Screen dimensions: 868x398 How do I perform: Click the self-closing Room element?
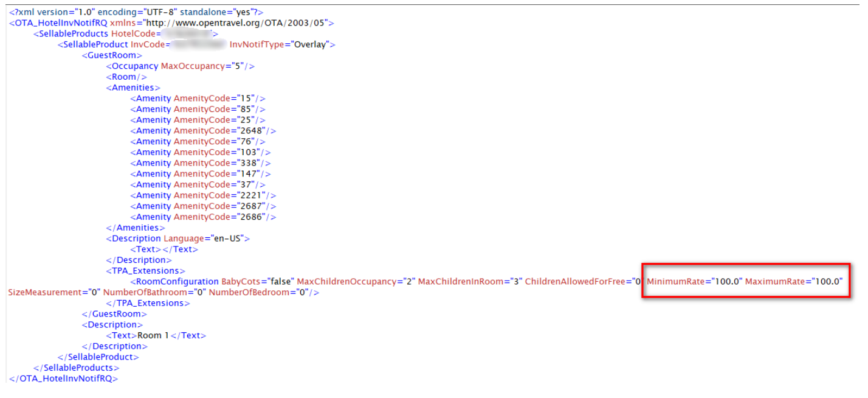tap(125, 76)
